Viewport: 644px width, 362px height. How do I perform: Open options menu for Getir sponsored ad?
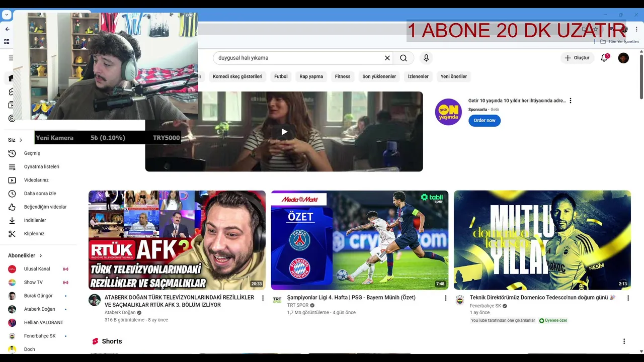tap(570, 101)
